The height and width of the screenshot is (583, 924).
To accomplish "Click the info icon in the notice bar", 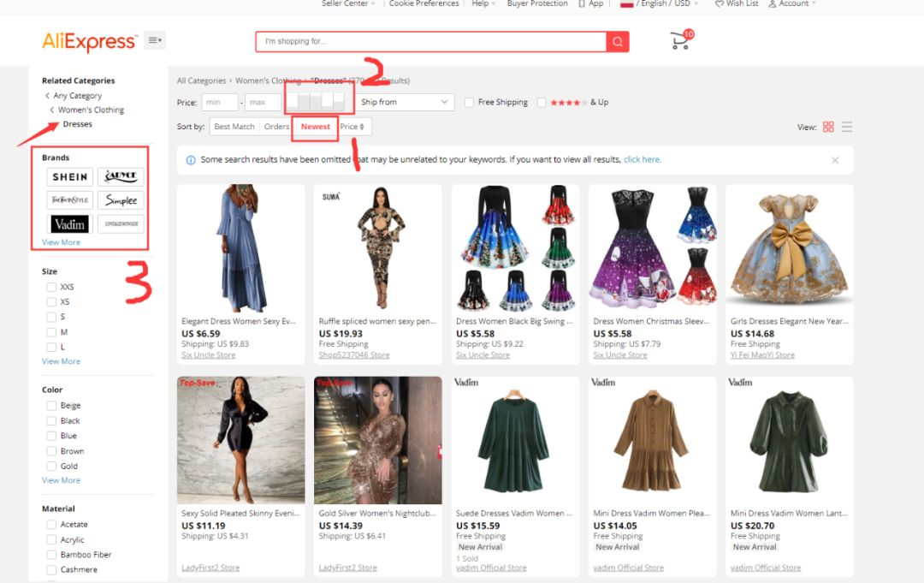I will (191, 160).
